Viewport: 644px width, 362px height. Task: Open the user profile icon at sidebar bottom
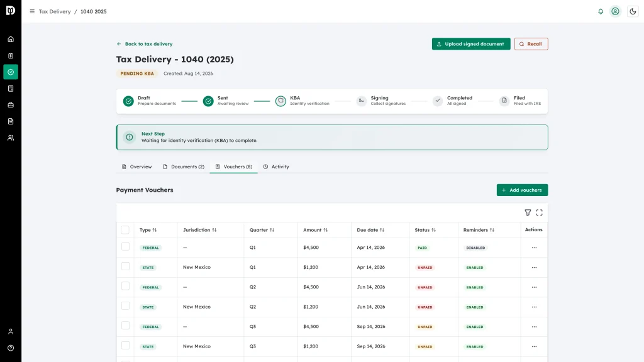11,332
